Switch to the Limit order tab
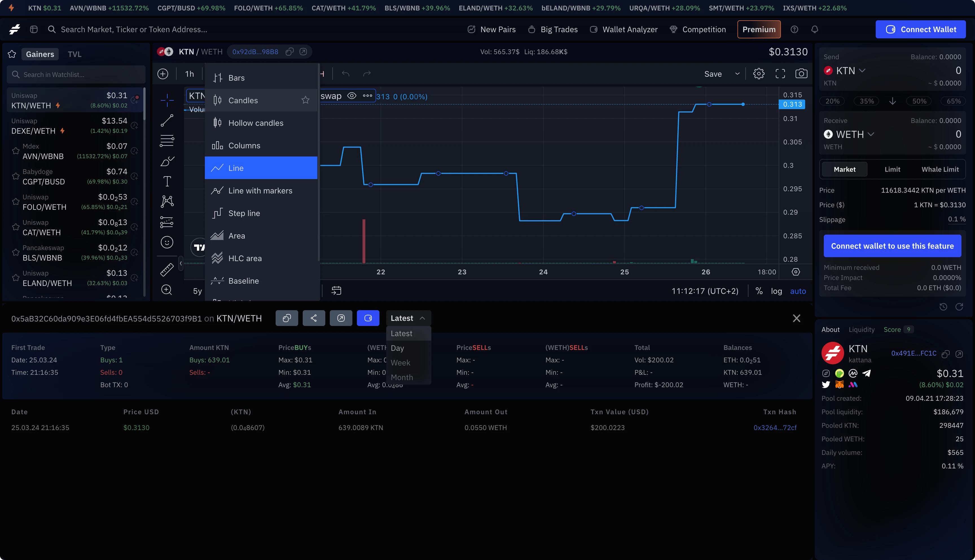 click(892, 169)
